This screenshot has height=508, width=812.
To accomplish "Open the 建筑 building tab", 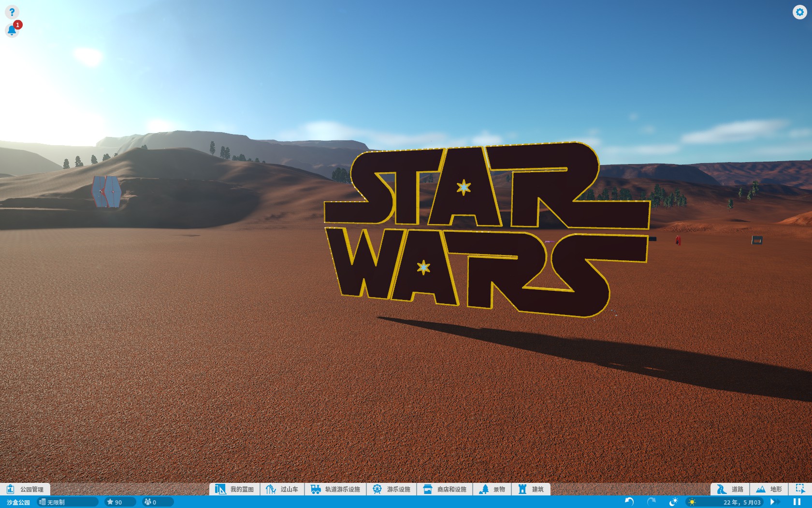I will 531,489.
